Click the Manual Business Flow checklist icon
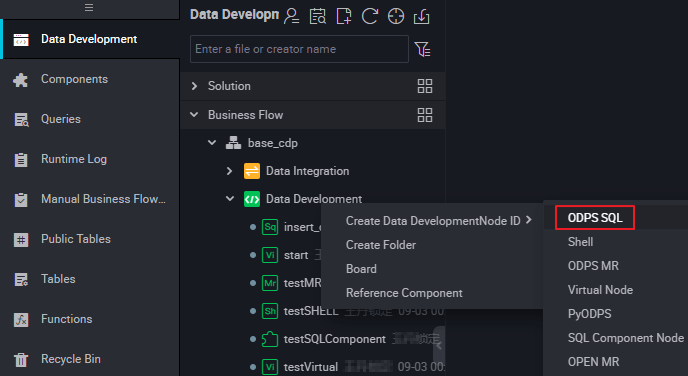This screenshot has height=376, width=688. point(21,200)
